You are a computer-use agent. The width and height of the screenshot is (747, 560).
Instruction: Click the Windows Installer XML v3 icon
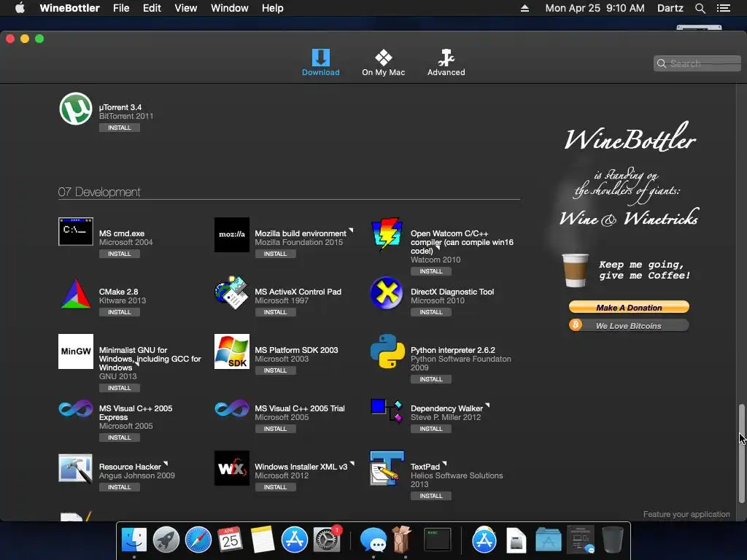coord(231,468)
